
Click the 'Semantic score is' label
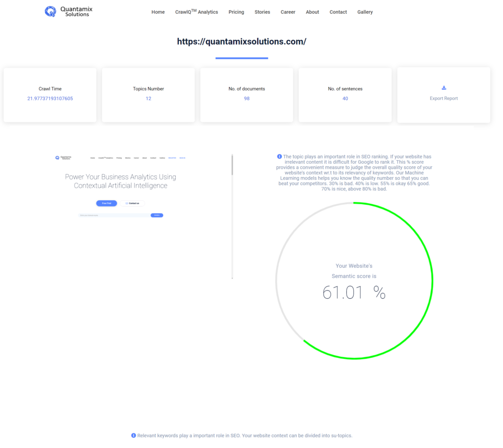tap(354, 276)
